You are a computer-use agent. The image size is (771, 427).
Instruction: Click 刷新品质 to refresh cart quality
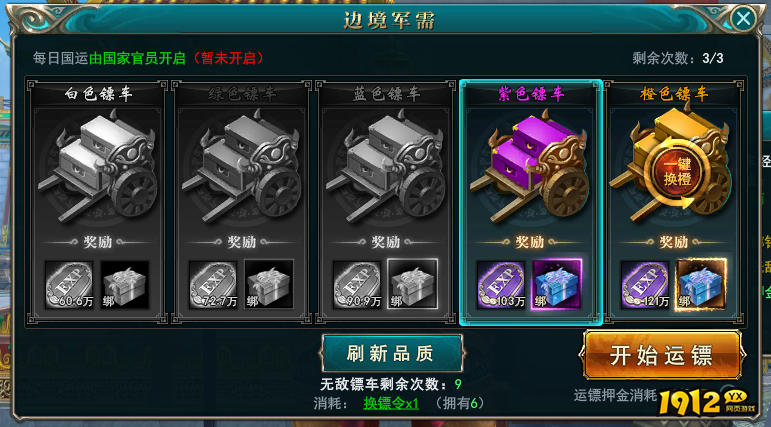(x=391, y=353)
